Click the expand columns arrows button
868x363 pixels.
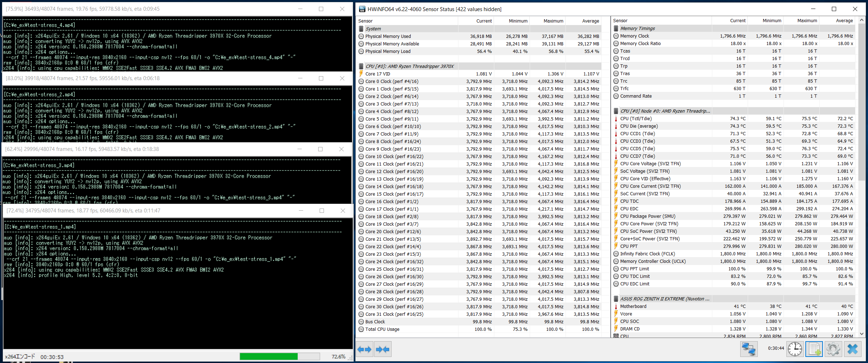tap(364, 349)
